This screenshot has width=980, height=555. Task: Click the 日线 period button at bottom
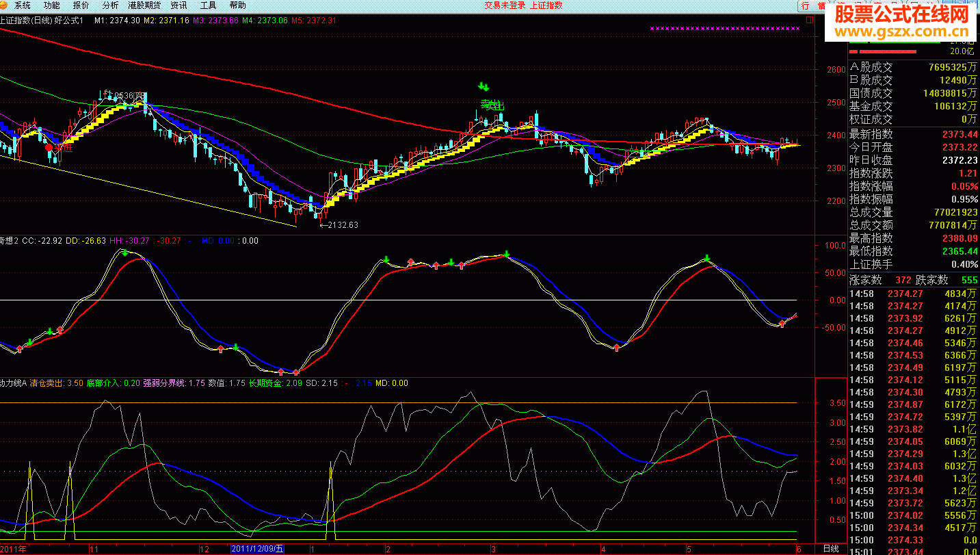[x=830, y=549]
